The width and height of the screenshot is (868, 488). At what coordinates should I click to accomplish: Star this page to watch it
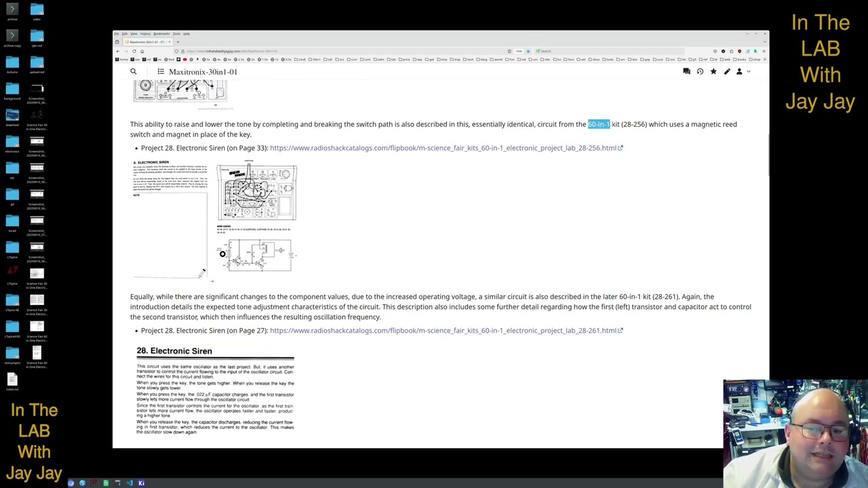(x=713, y=72)
